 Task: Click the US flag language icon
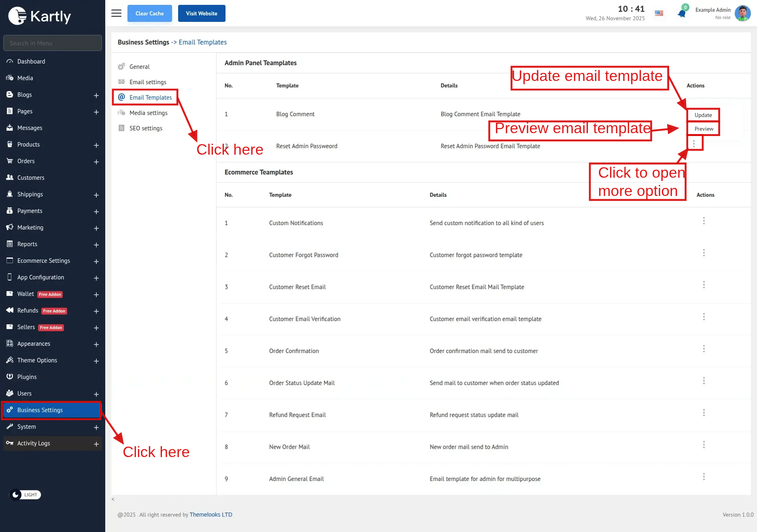[x=659, y=13]
